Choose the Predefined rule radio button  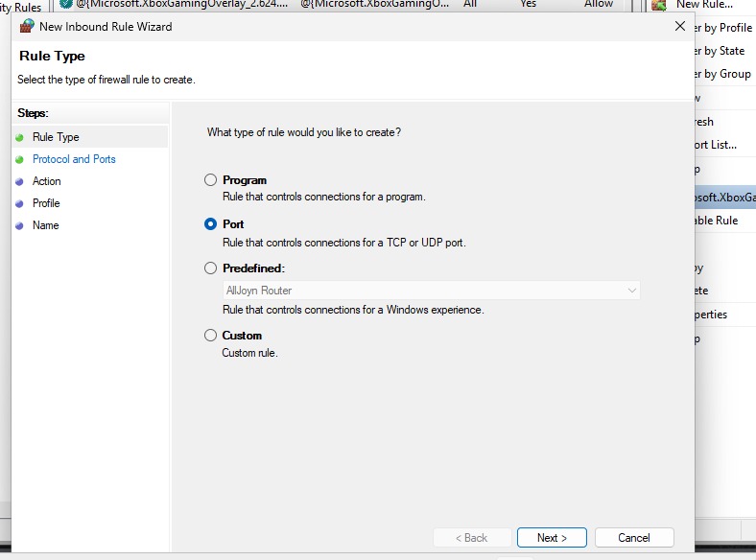click(x=210, y=268)
